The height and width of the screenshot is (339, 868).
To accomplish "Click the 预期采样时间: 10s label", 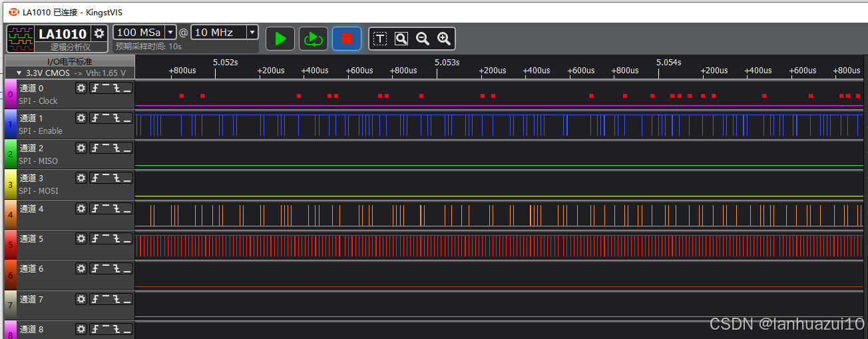I will coord(148,47).
